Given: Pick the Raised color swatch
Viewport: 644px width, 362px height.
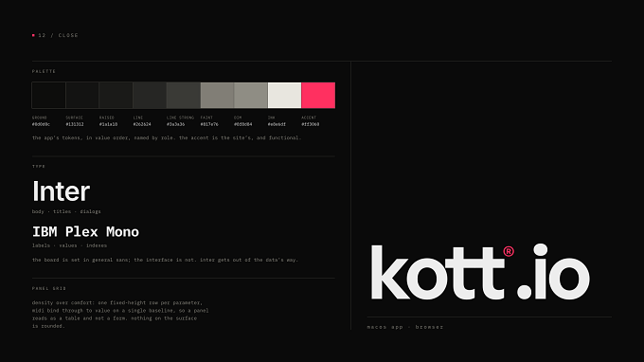Looking at the screenshot, I should 116,96.
